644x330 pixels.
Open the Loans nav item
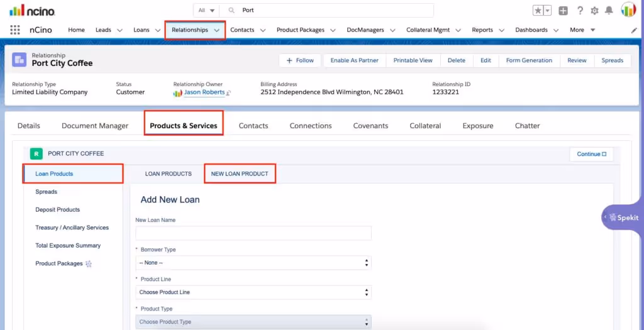pos(142,30)
